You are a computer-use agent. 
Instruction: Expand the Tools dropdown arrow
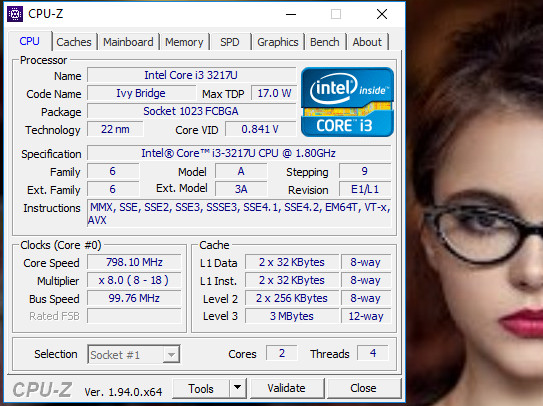(238, 388)
